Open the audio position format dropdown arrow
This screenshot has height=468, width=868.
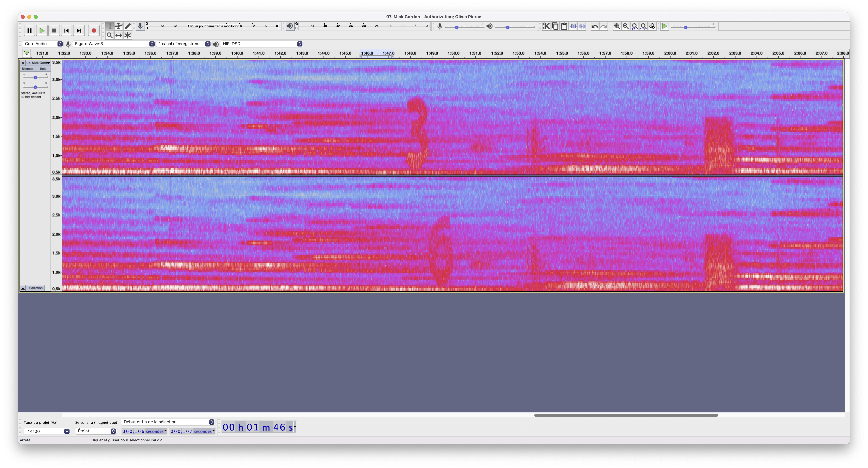295,427
